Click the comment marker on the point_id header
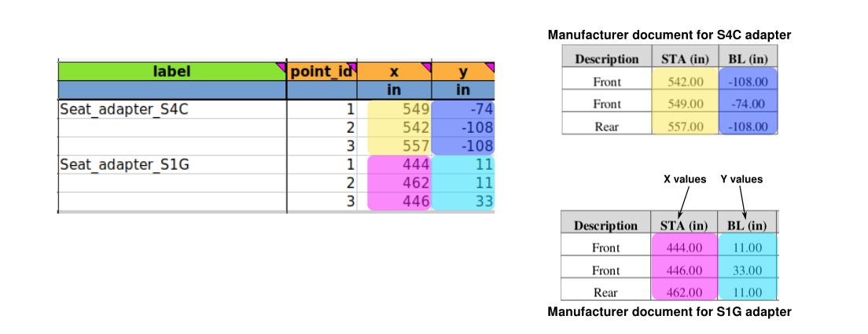This screenshot has width=868, height=334. (x=353, y=67)
